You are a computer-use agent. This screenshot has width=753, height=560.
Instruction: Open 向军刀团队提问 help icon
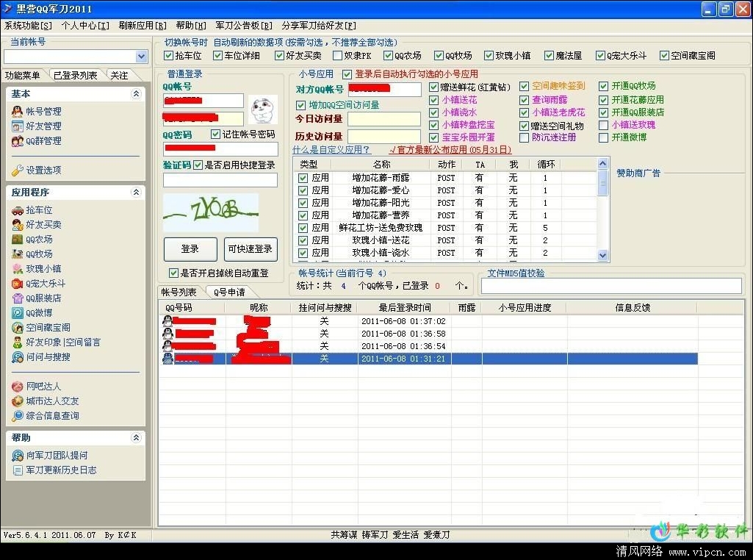(18, 456)
